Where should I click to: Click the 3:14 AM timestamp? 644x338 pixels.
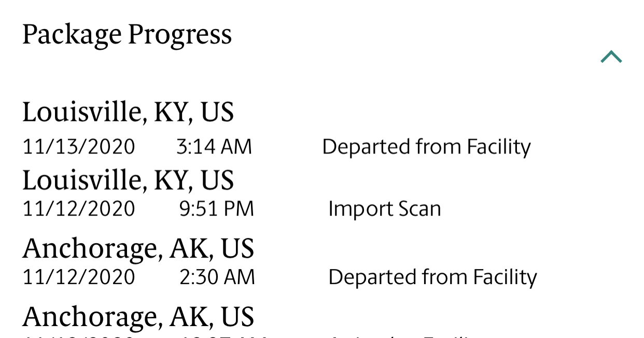(x=214, y=147)
